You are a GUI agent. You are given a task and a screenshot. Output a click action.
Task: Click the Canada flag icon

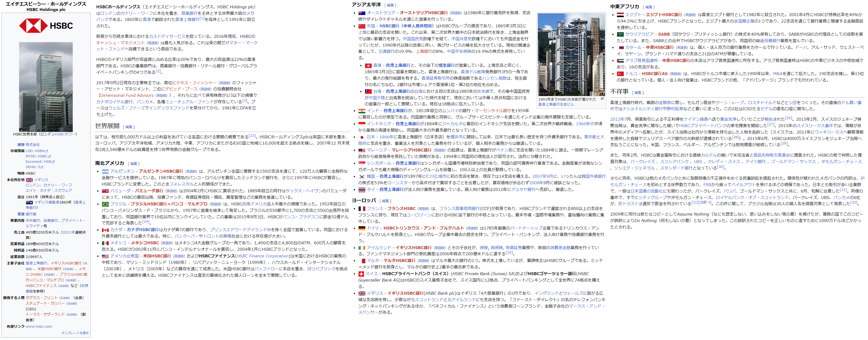click(105, 230)
